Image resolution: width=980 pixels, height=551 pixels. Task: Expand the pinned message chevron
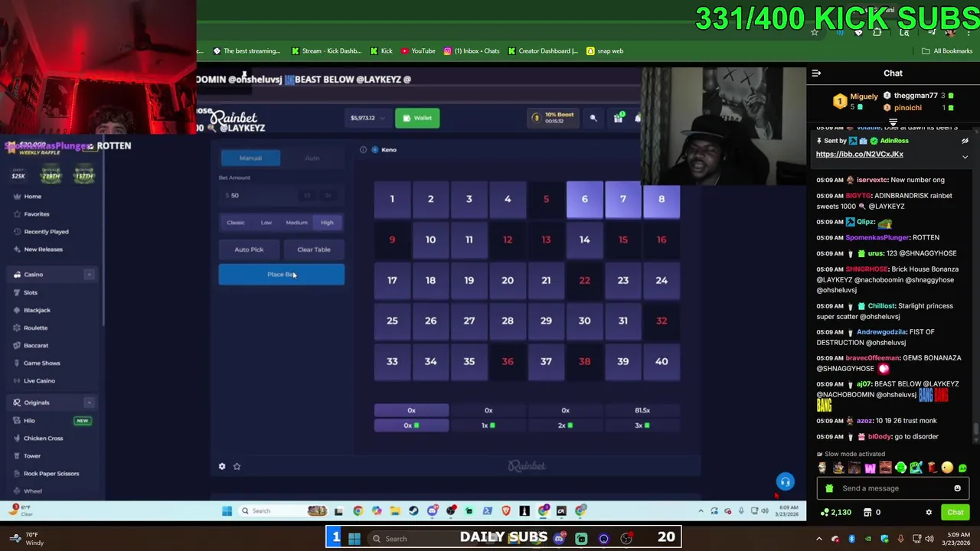[x=965, y=156]
